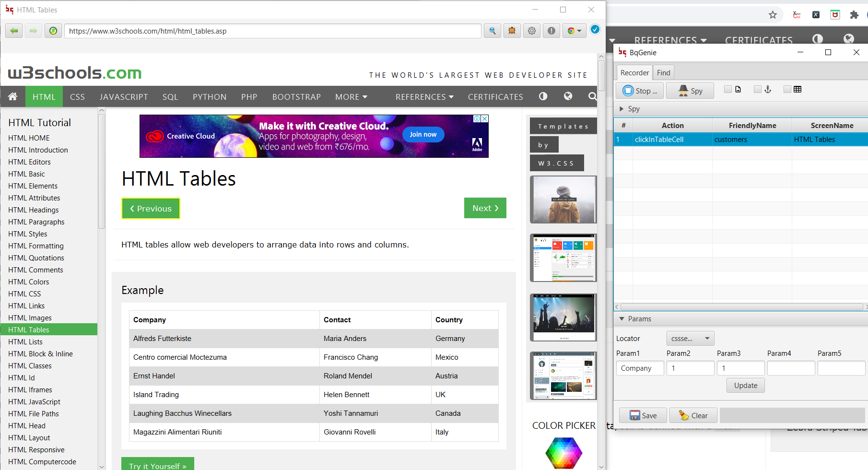The width and height of the screenshot is (868, 470).
Task: Click the dark X extension icon in Chrome
Action: (x=816, y=15)
